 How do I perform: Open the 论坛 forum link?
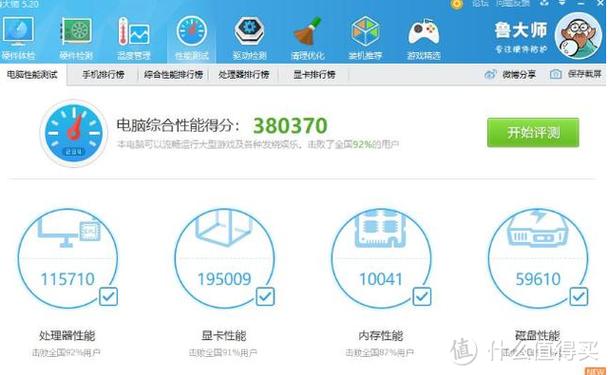(x=480, y=3)
